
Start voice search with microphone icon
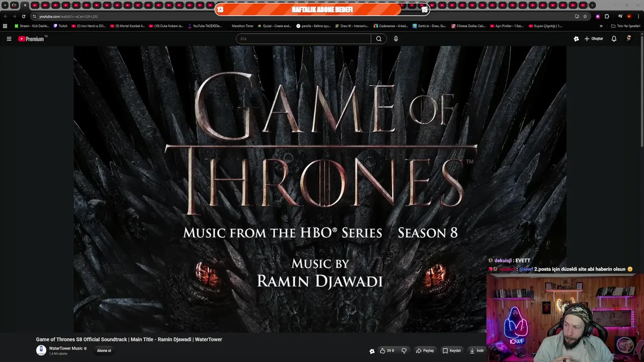pos(396,39)
